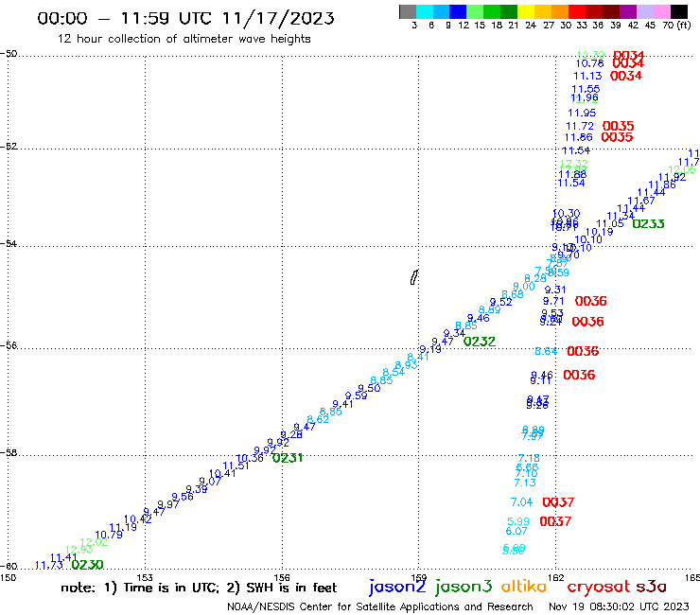The image size is (700, 615).
Task: Click the wave height value 11.72 beside 0035
Action: click(x=580, y=127)
